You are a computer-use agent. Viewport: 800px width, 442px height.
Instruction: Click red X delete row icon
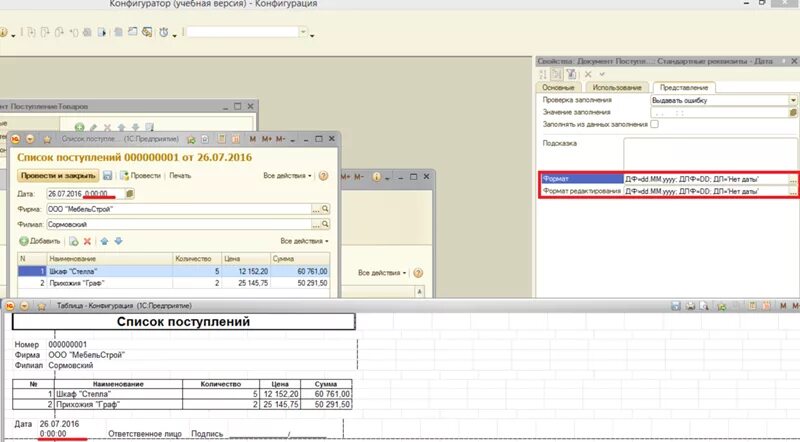pos(87,241)
